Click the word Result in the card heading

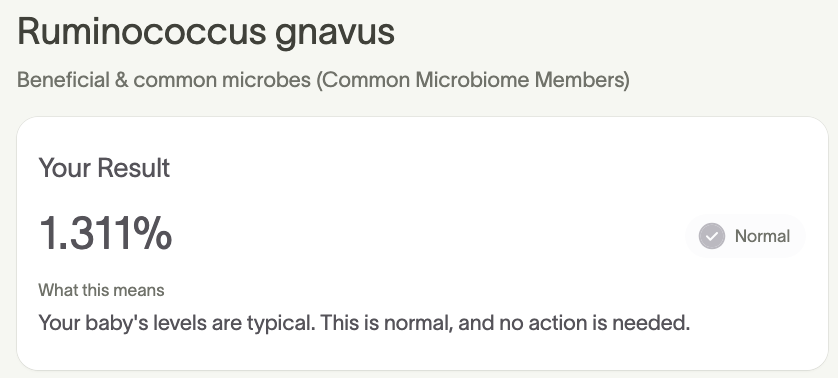pos(134,168)
